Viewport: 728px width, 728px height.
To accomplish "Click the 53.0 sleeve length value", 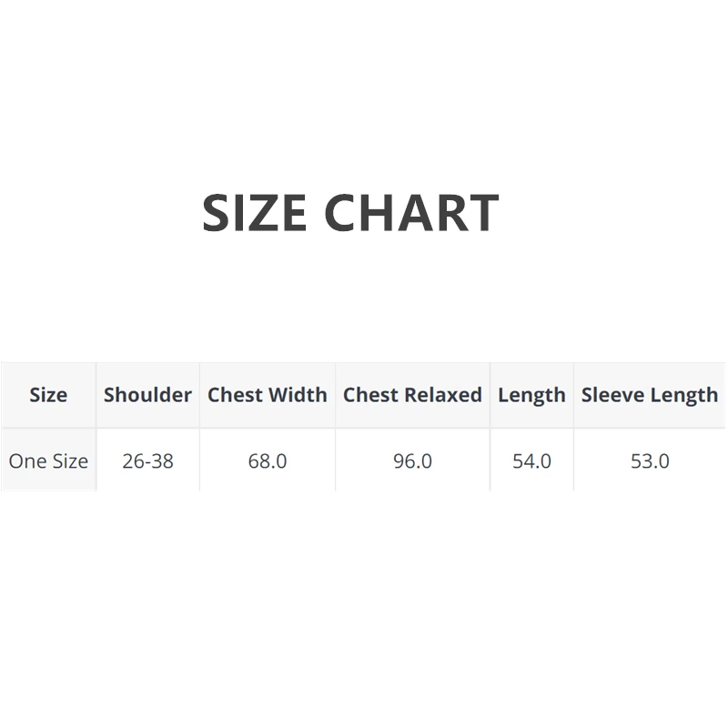I will pos(650,461).
